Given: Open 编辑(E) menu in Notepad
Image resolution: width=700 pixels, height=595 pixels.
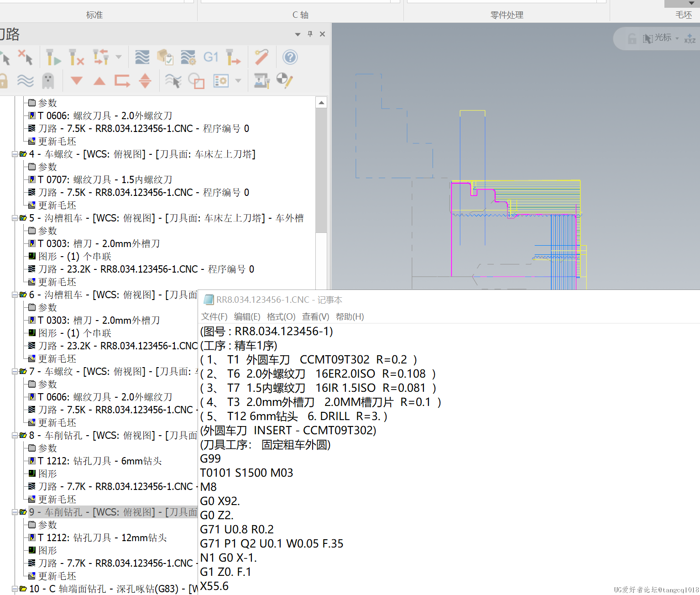Looking at the screenshot, I should [x=247, y=316].
